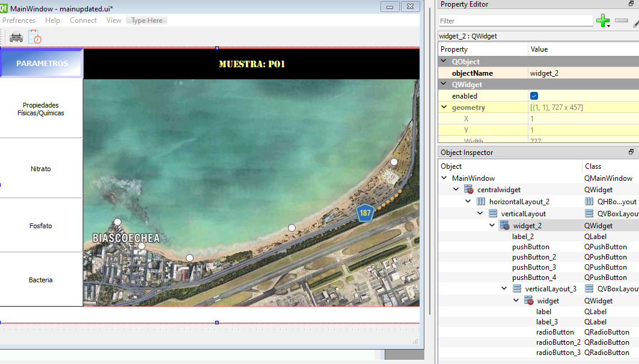Float the Object Inspector panel
The image size is (639, 364).
631,153
